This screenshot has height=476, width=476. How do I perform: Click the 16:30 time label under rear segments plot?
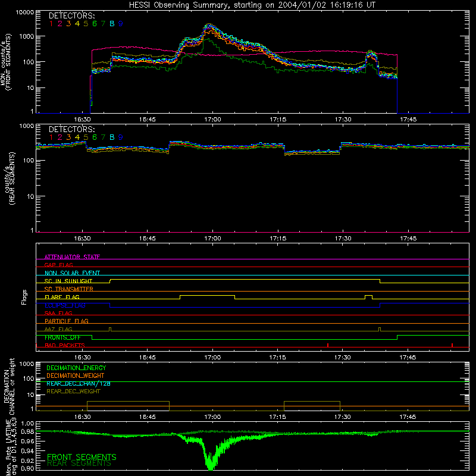[83, 239]
